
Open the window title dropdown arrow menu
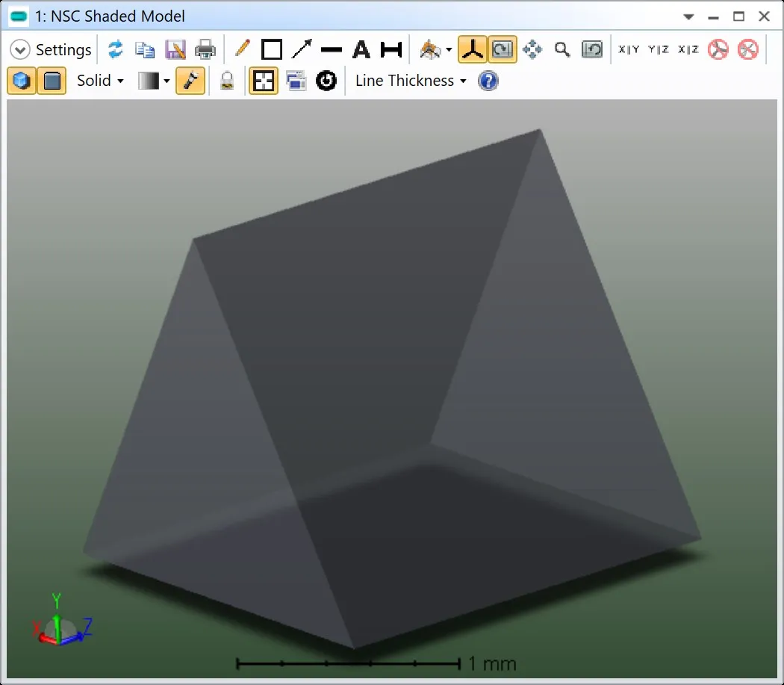click(x=688, y=16)
